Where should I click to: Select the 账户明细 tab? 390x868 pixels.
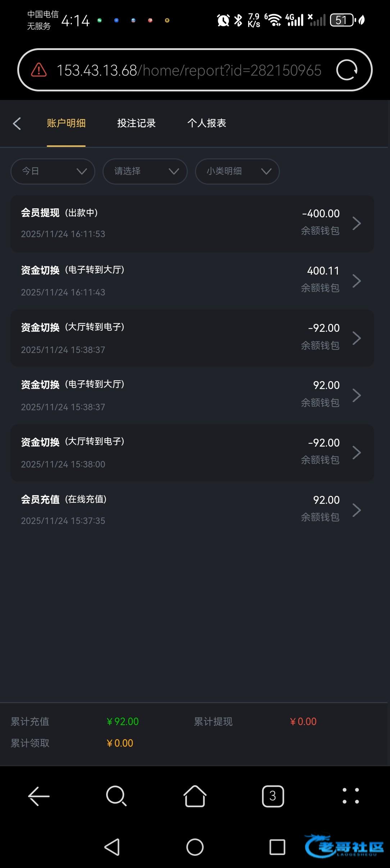66,123
